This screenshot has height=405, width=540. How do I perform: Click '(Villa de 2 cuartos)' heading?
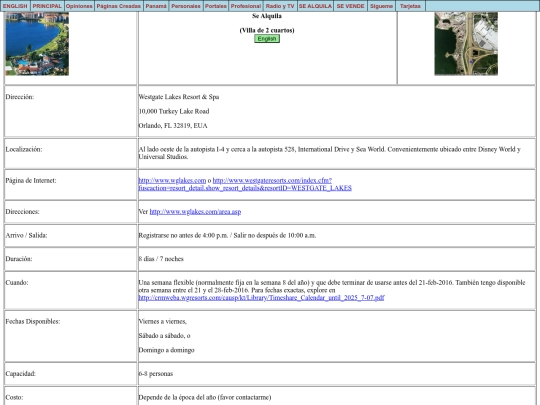(267, 30)
